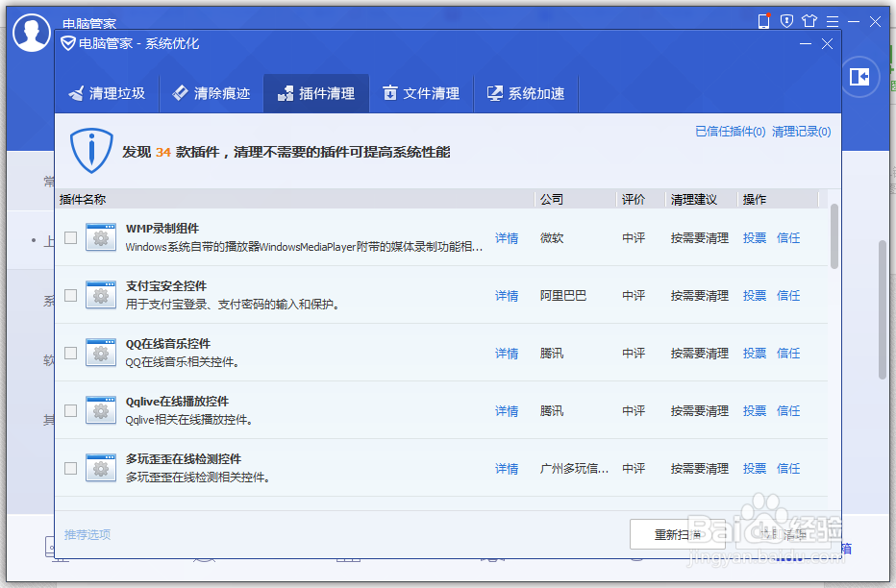Click the 多玩歪歪在线检测控件 plugin icon
Screen dimensions: 896x588
point(101,468)
